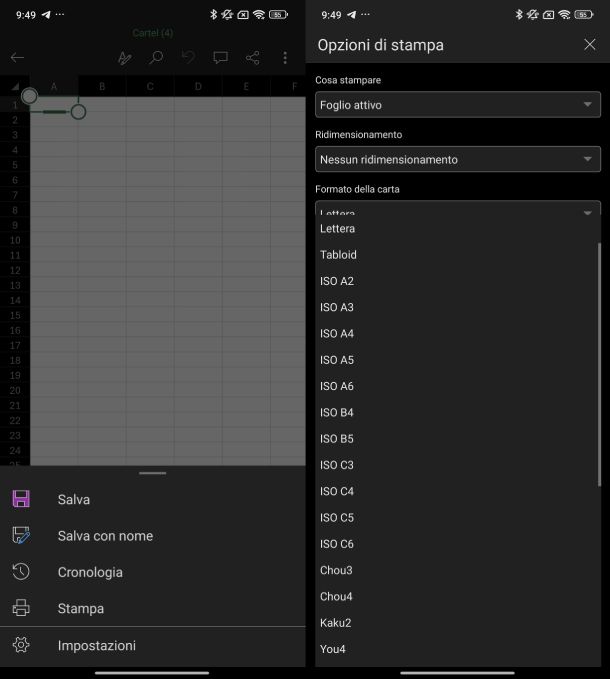Select row 12 header

click(x=15, y=270)
